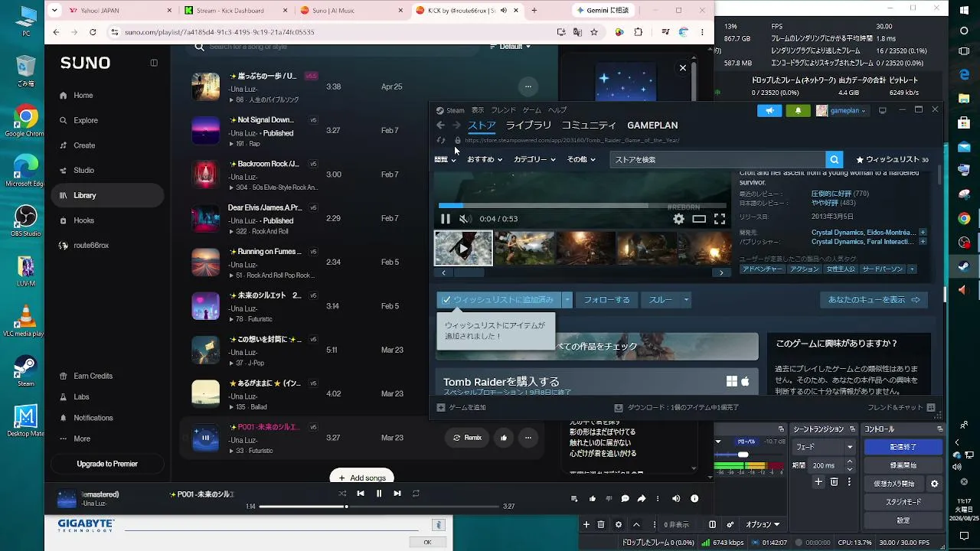Open VLC media player desktop shortcut
980x551 pixels.
pos(25,321)
